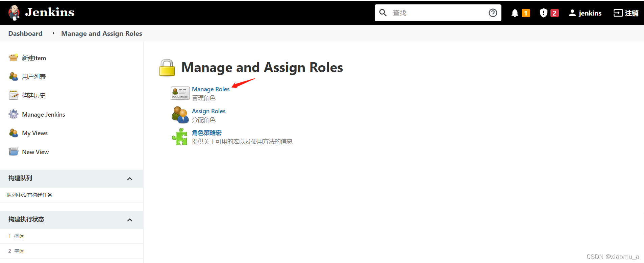Open the Manage Roles link
The width and height of the screenshot is (644, 263).
(x=211, y=89)
